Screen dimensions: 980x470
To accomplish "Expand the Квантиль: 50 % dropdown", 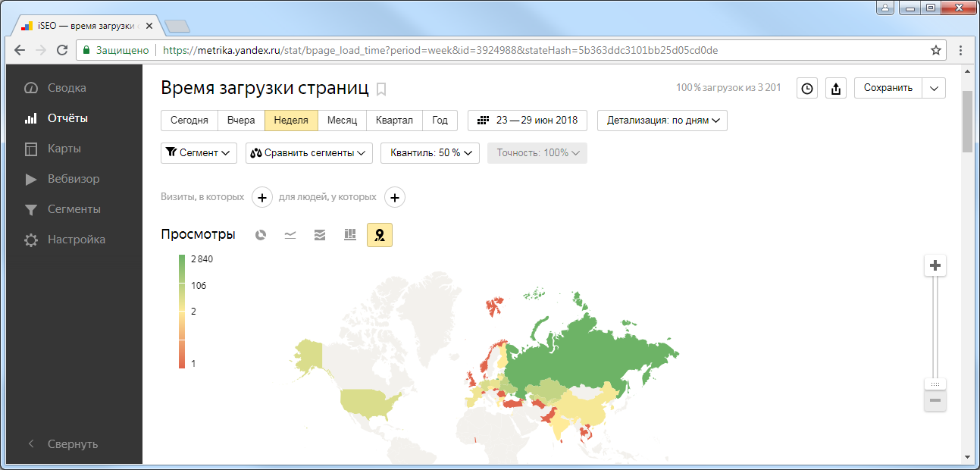I will 430,153.
